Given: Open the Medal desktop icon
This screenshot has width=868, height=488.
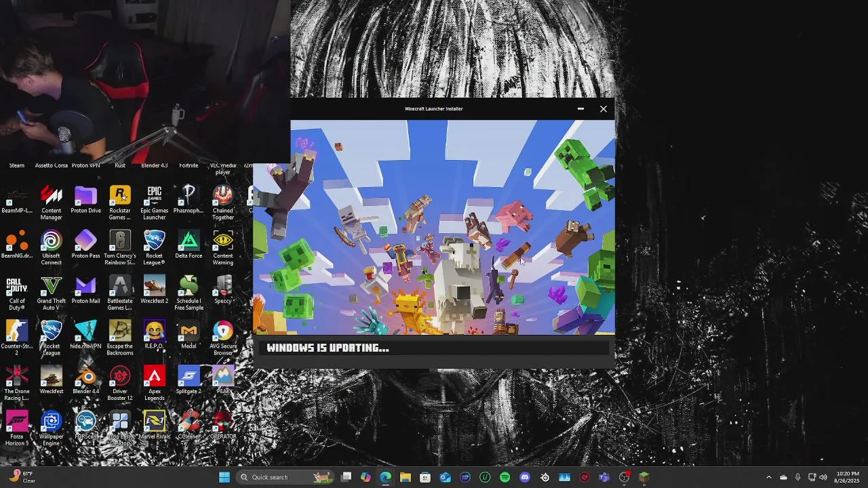Looking at the screenshot, I should point(189,335).
